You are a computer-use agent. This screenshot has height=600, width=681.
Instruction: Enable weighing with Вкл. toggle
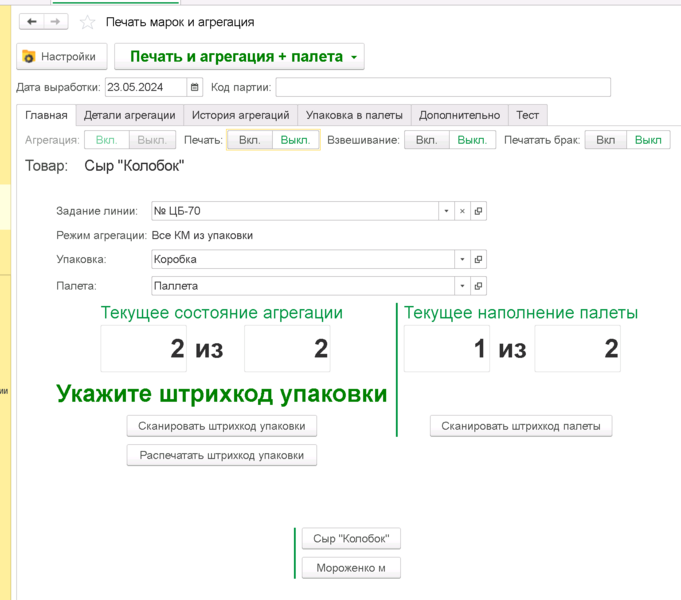(x=426, y=140)
